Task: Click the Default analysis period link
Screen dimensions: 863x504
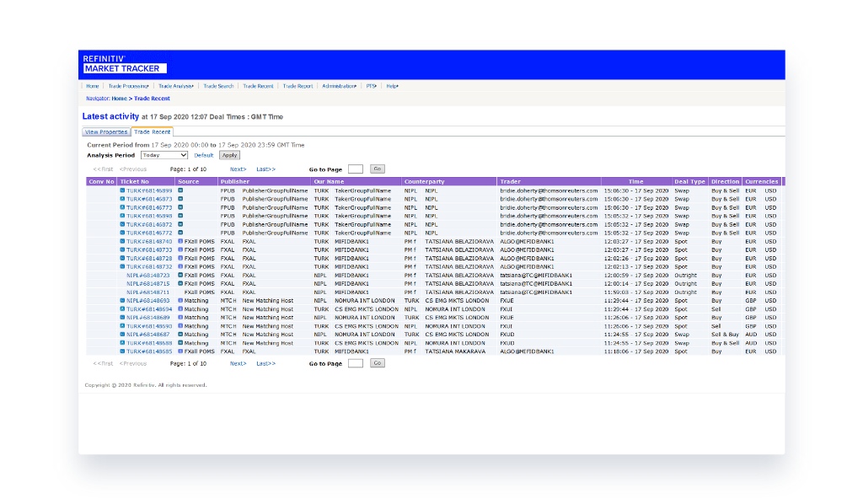Action: click(203, 155)
